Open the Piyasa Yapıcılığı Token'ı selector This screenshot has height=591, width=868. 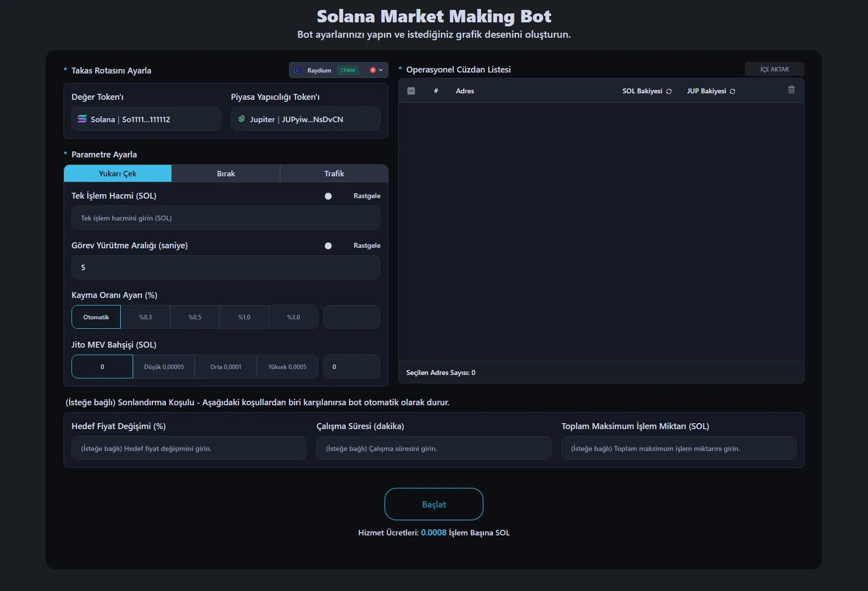(x=305, y=119)
